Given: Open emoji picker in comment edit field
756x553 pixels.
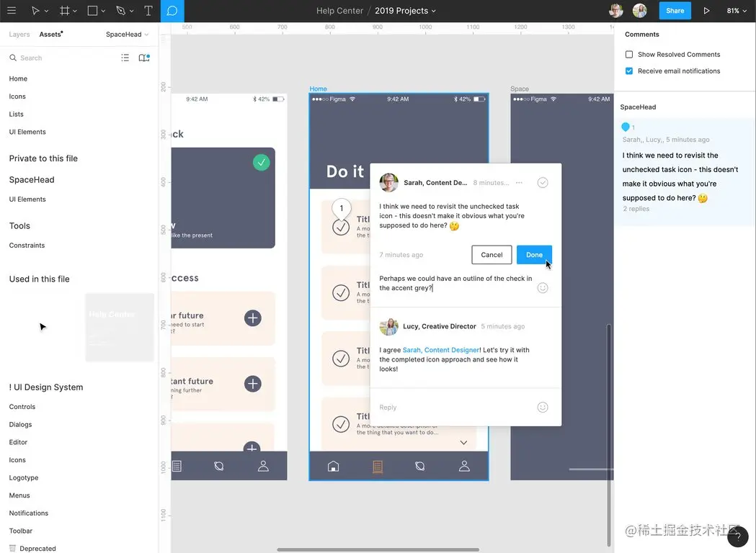Looking at the screenshot, I should (543, 288).
